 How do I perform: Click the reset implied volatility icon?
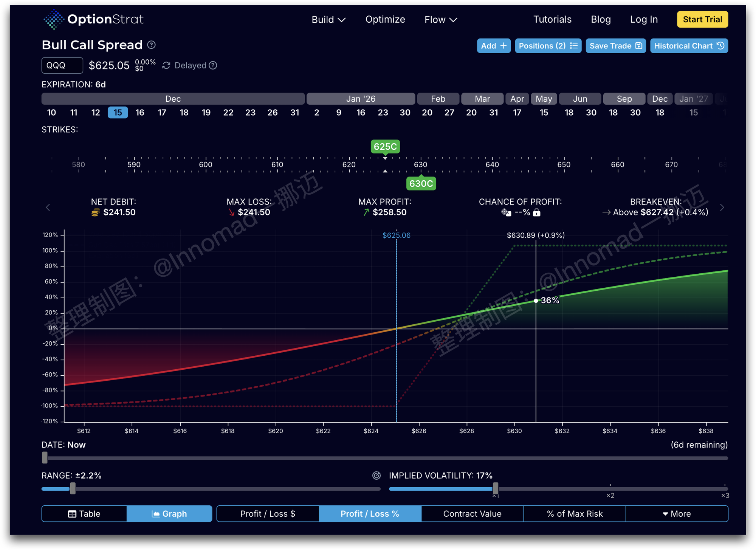[x=376, y=476]
